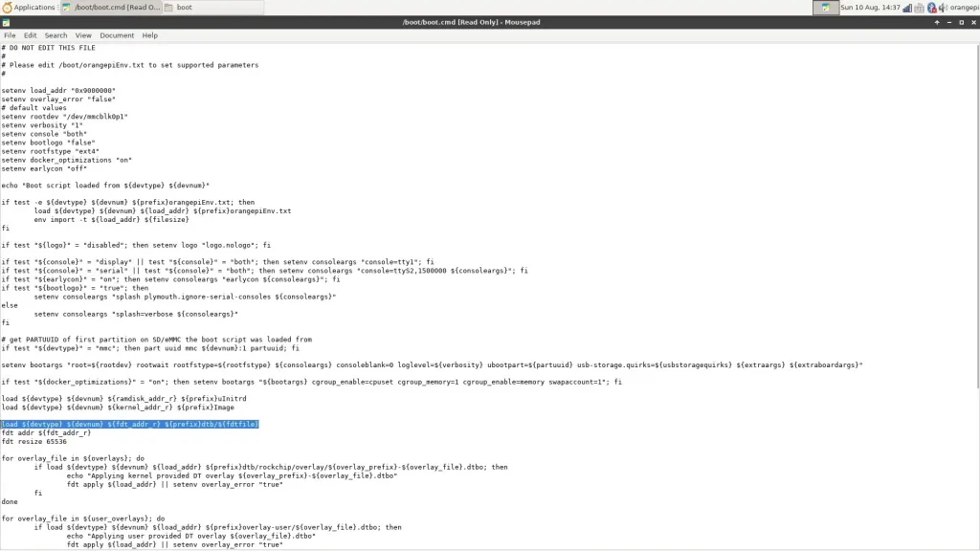This screenshot has width=980, height=551.
Task: Open the File menu
Action: click(x=10, y=35)
